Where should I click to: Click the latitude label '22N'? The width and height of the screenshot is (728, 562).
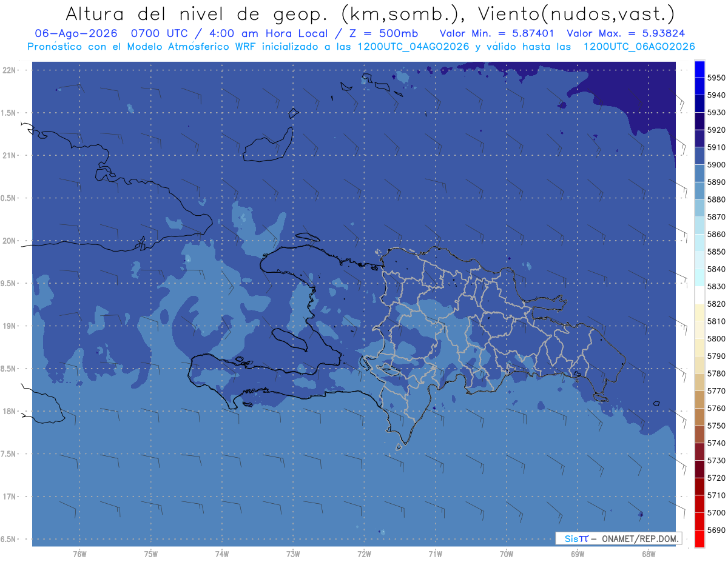(10, 70)
